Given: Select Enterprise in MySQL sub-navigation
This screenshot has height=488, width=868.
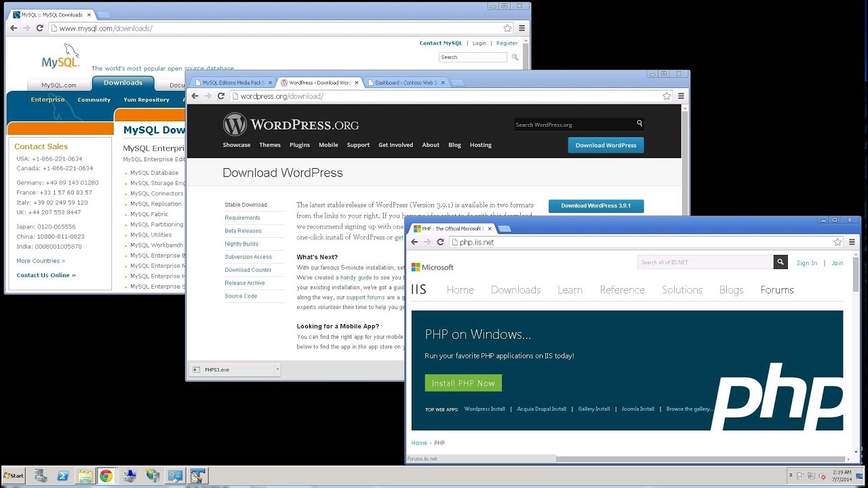Looking at the screenshot, I should click(x=47, y=100).
